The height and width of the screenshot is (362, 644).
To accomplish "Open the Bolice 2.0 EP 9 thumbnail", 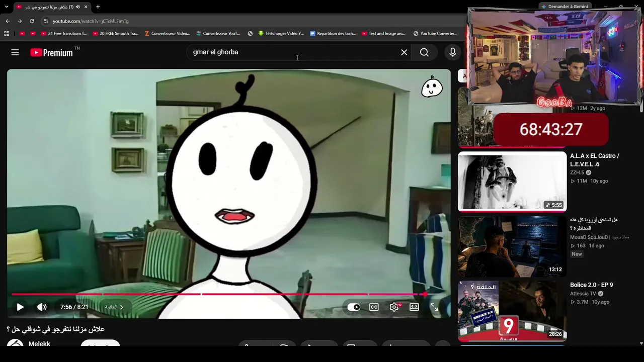I will [512, 311].
